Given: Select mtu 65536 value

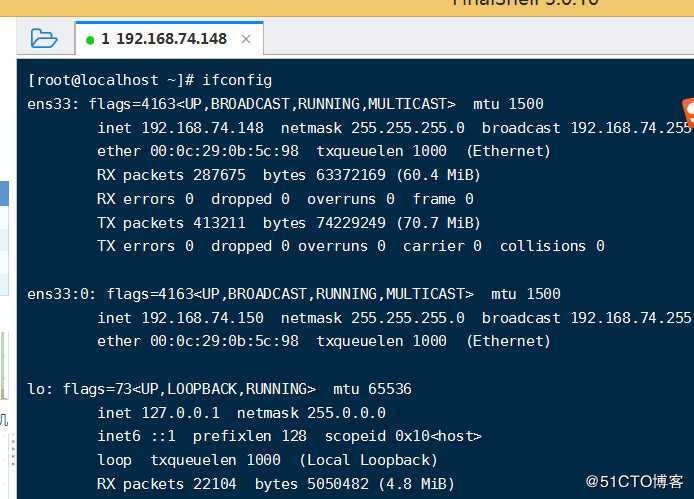Looking at the screenshot, I should [389, 389].
